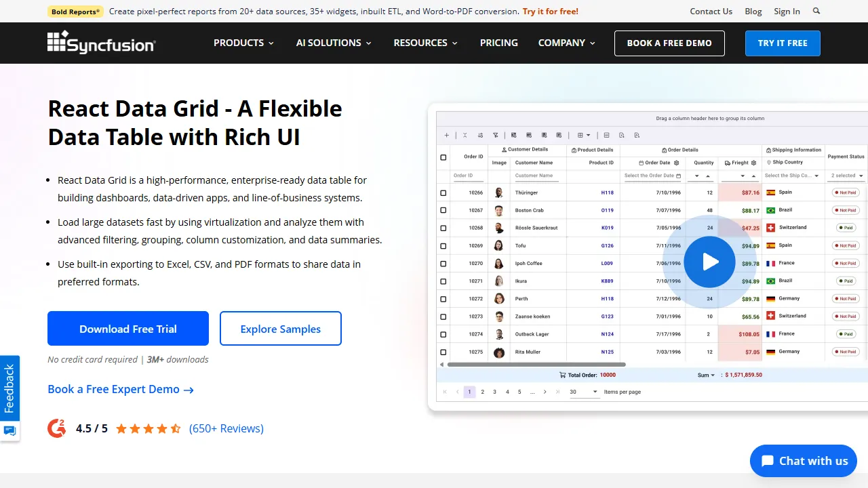Expand the AI SOLUTIONS menu
This screenshot has width=868, height=488.
[x=334, y=43]
